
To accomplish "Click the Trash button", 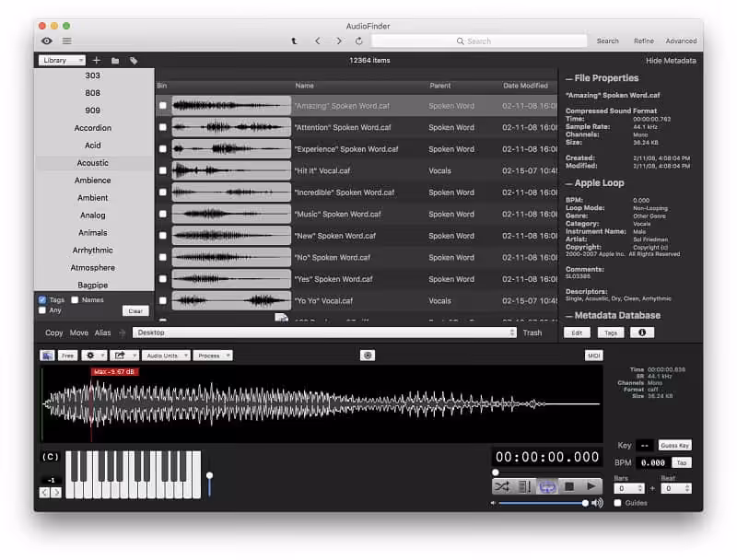I will tap(532, 332).
